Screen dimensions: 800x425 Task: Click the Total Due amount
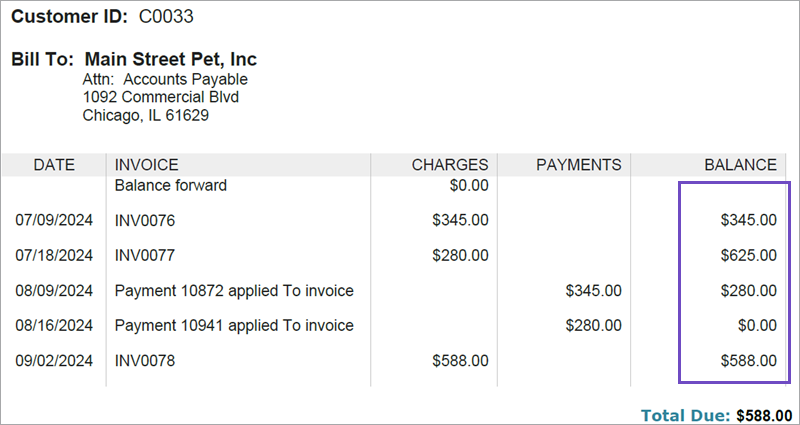(x=764, y=413)
